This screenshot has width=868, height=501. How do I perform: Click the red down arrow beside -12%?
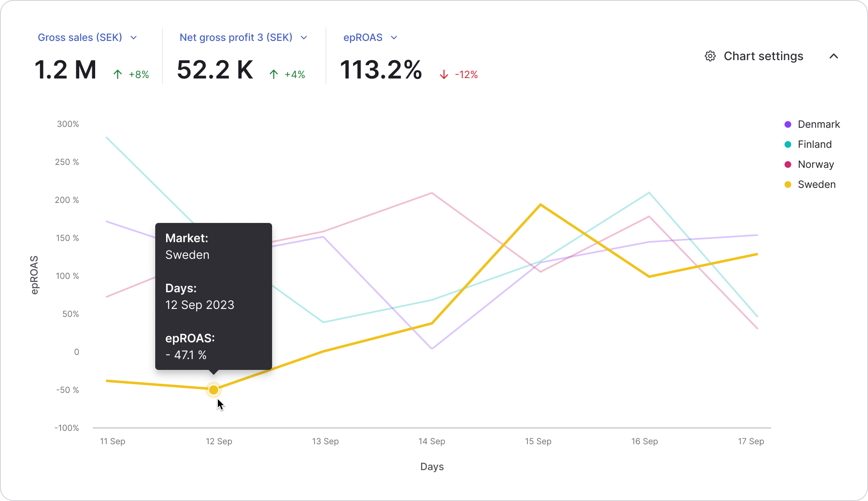(444, 74)
